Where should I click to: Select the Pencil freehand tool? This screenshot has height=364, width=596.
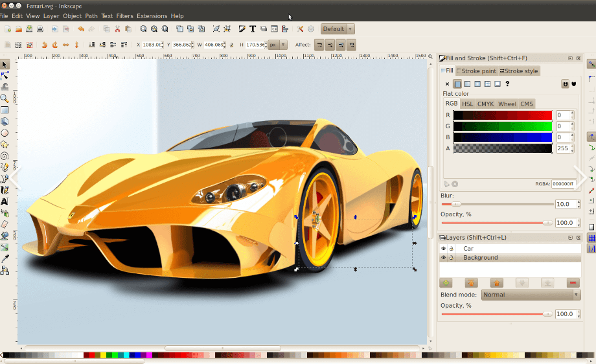(x=5, y=167)
